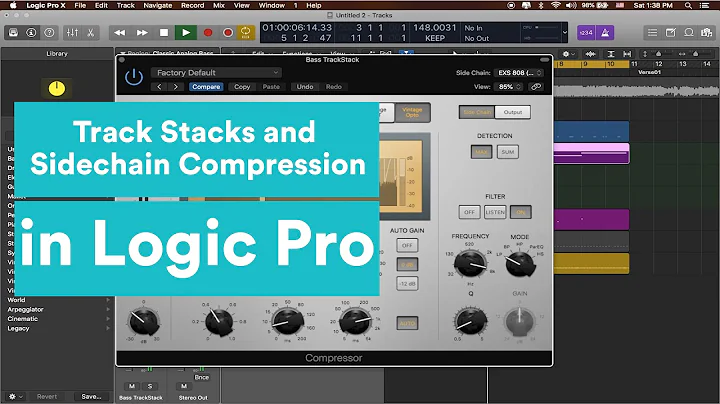Click the plugin link icon
The width and height of the screenshot is (720, 404).
point(536,87)
